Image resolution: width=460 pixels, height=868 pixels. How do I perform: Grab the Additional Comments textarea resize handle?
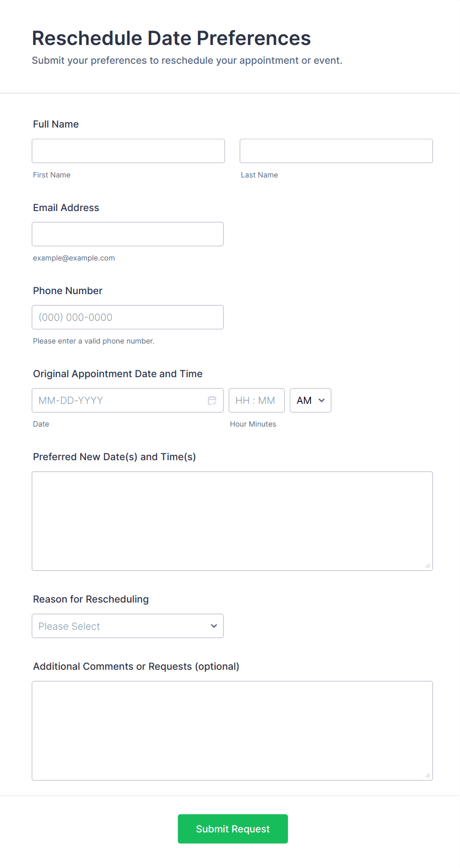[x=428, y=775]
